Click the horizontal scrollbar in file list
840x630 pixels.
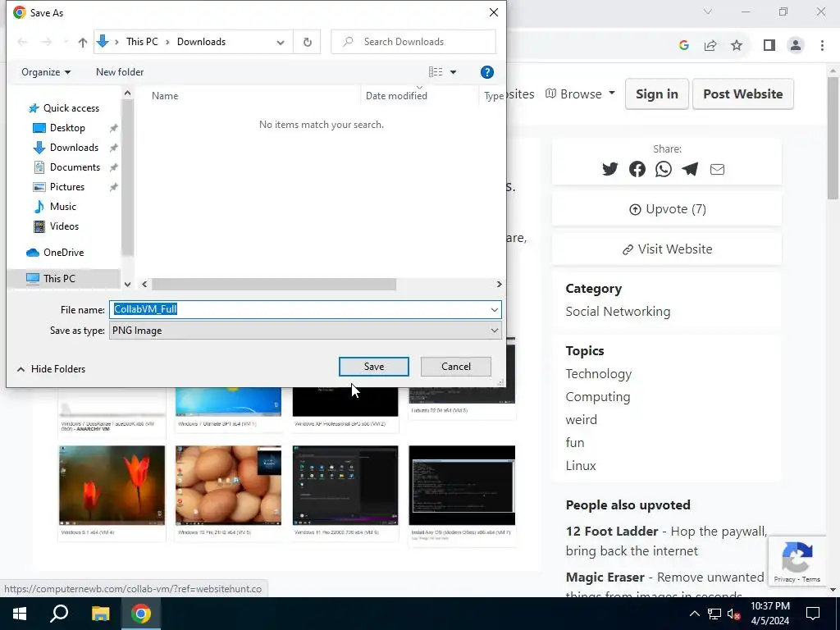(274, 285)
